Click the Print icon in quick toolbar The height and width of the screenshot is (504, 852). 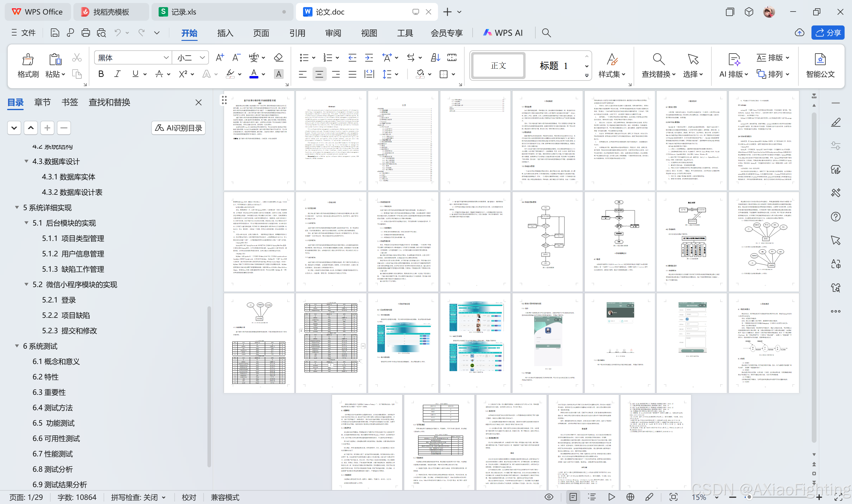coord(86,33)
